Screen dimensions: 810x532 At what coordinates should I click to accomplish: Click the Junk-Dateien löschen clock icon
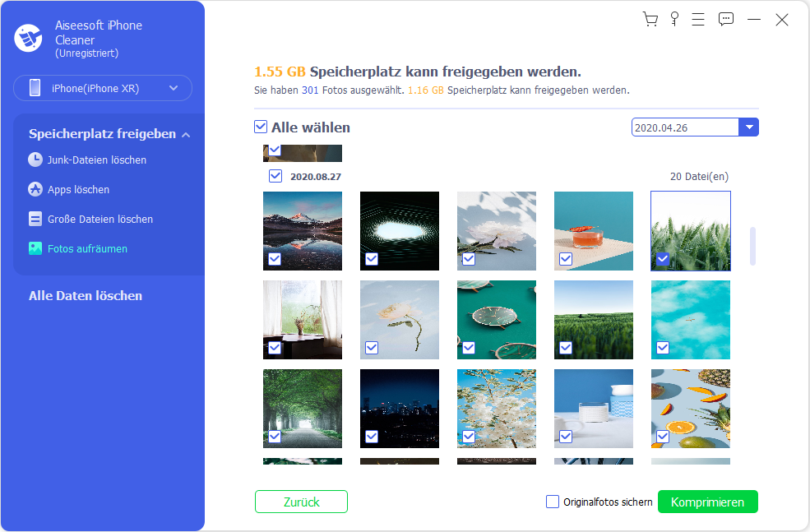(35, 160)
